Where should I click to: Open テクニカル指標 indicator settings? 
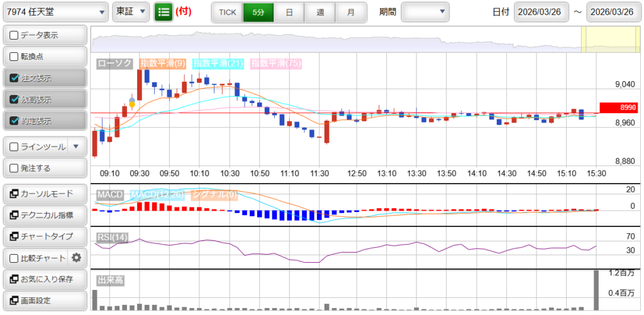pyautogui.click(x=44, y=215)
